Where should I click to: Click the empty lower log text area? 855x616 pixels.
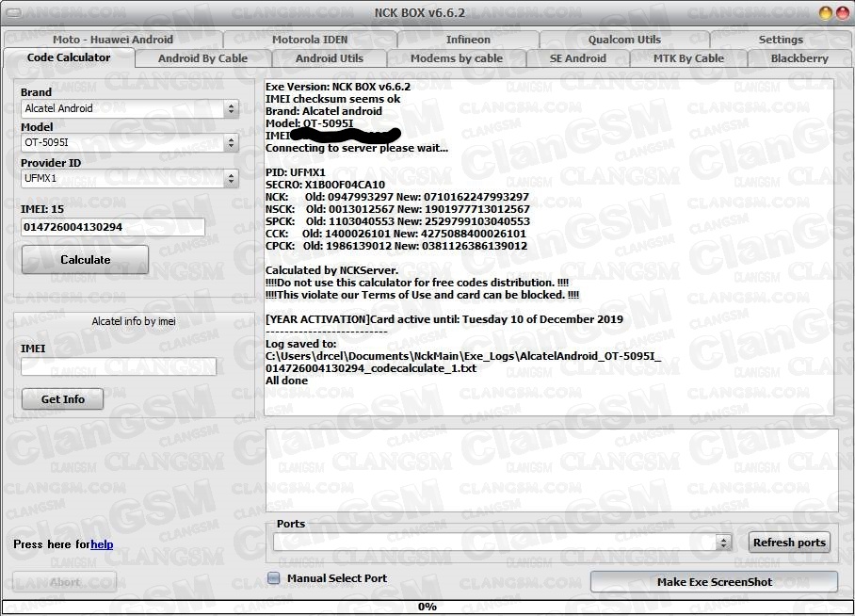(x=552, y=470)
